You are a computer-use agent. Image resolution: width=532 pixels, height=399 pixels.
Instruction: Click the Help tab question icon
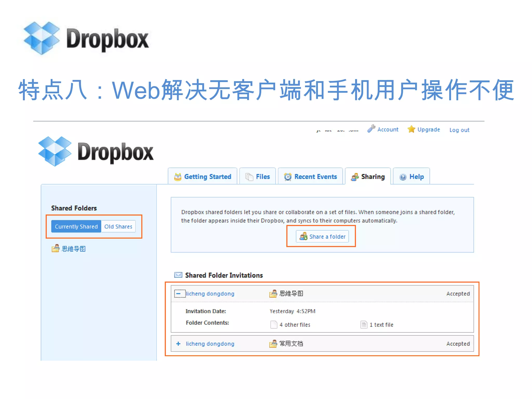click(x=403, y=177)
